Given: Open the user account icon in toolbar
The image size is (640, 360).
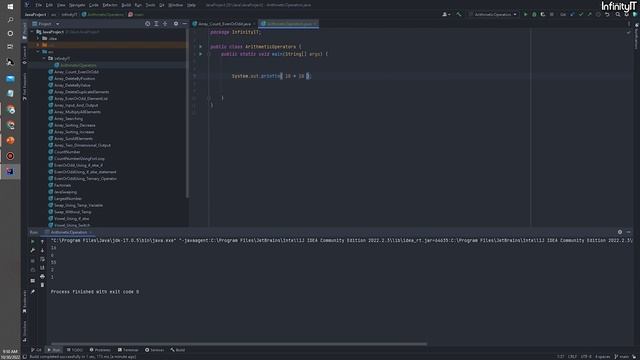Looking at the screenshot, I should pos(446,14).
